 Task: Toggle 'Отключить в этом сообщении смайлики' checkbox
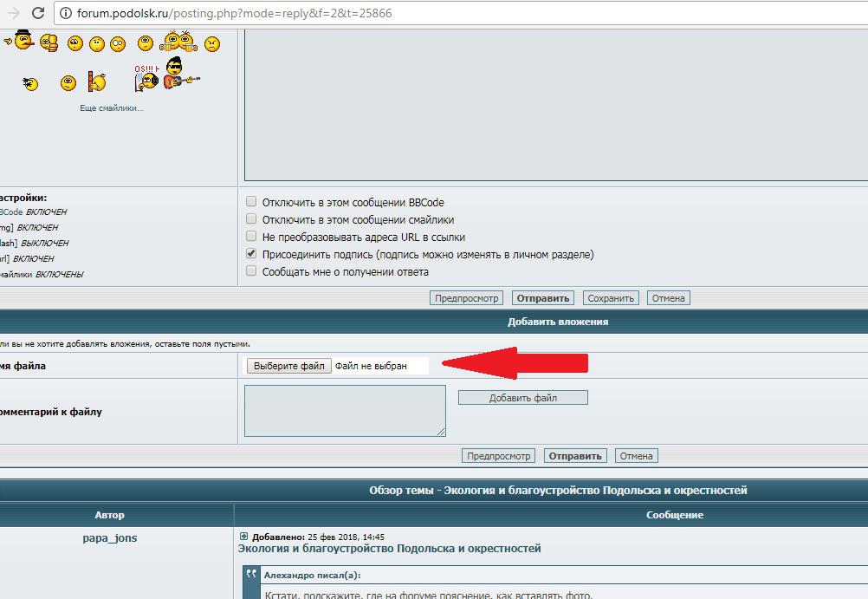pyautogui.click(x=251, y=219)
